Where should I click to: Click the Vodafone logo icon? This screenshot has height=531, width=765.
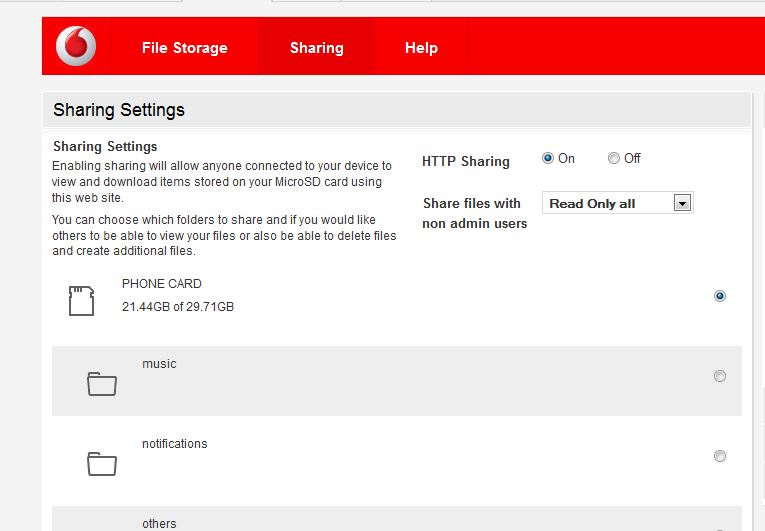pos(76,46)
